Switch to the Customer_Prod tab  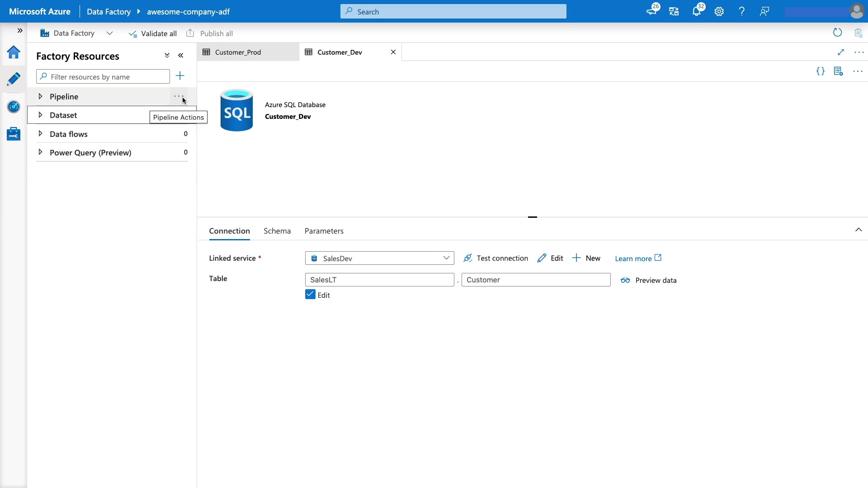point(238,52)
